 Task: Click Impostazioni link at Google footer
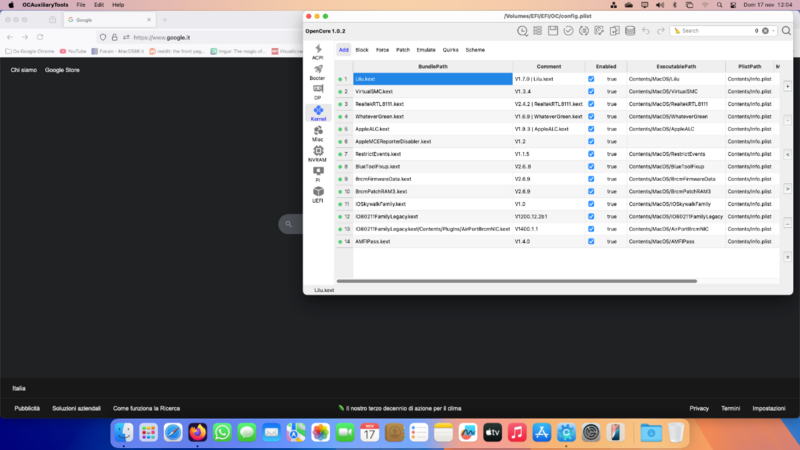point(768,408)
